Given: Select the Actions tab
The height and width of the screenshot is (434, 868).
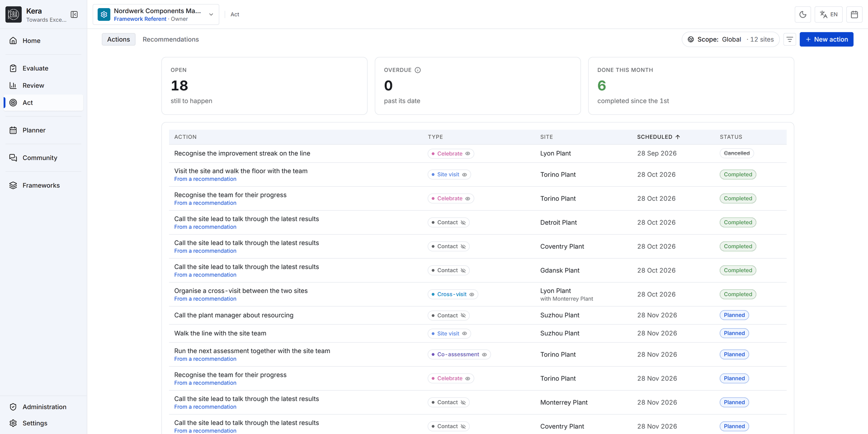Looking at the screenshot, I should 118,39.
